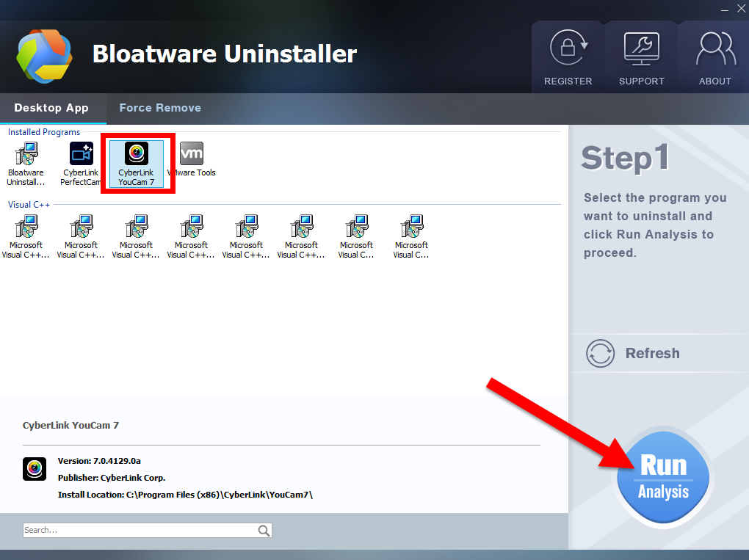Click the "Installed Programs" group header
Image resolution: width=749 pixels, height=560 pixels.
tap(44, 132)
